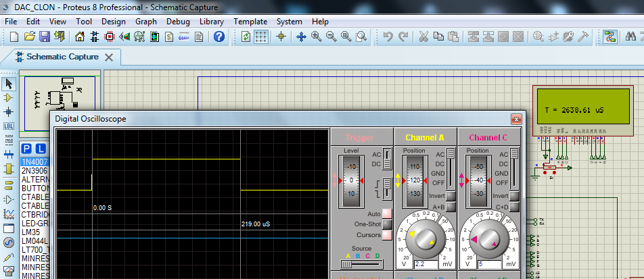The width and height of the screenshot is (644, 279).
Task: Open the Debug menu
Action: [x=179, y=22]
